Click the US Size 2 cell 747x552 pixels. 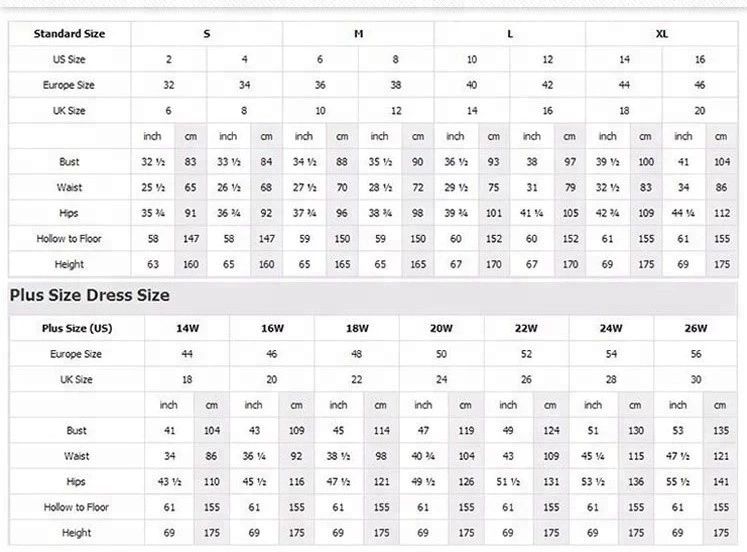pyautogui.click(x=169, y=60)
